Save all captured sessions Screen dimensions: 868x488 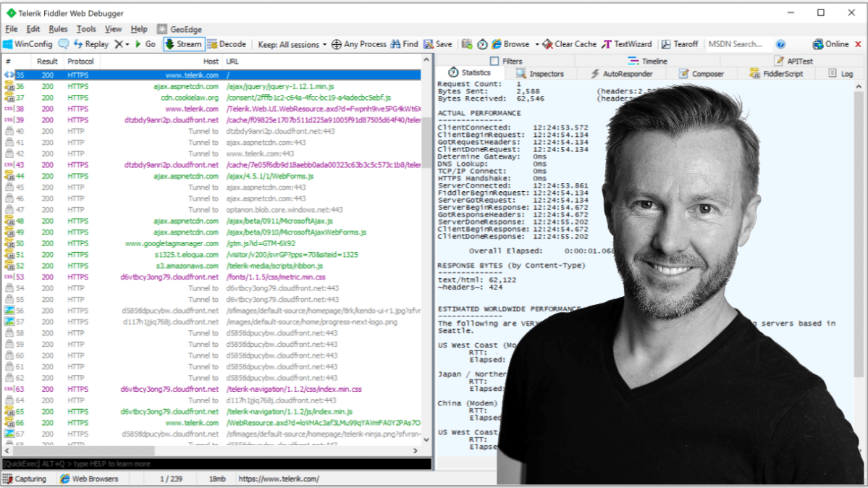point(437,43)
